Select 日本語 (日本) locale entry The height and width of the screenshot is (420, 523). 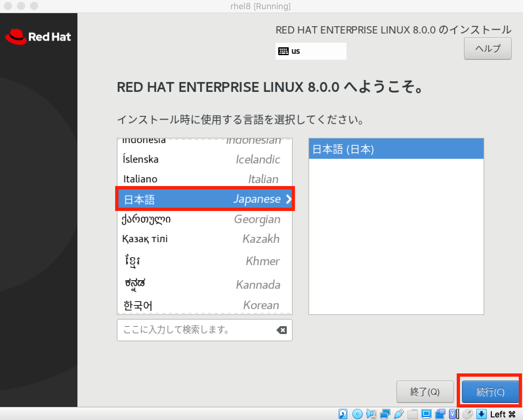pyautogui.click(x=396, y=149)
